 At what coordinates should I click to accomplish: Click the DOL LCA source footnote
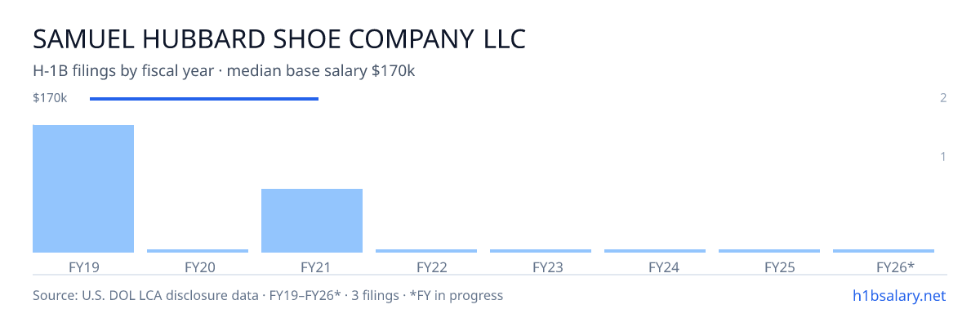(268, 295)
